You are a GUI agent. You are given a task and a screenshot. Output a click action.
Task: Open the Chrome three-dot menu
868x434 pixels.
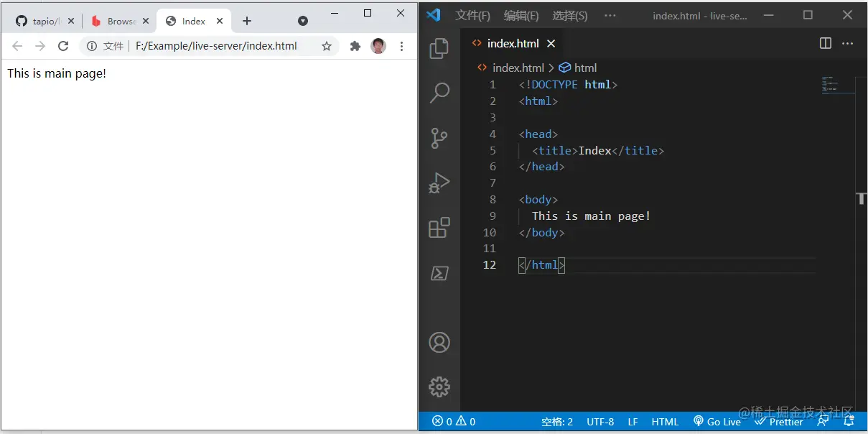[401, 46]
